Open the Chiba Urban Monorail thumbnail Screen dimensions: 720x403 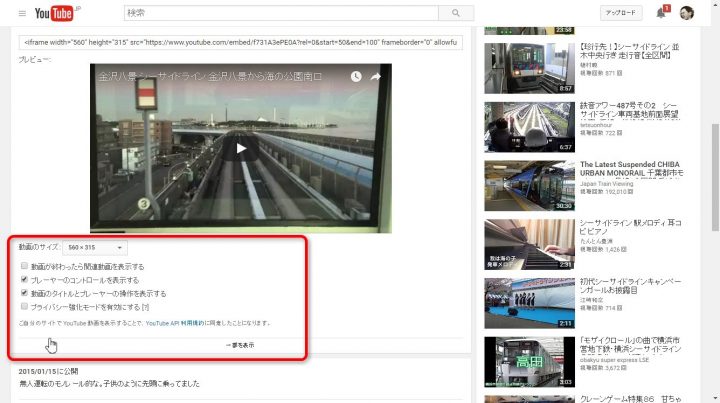click(x=529, y=186)
